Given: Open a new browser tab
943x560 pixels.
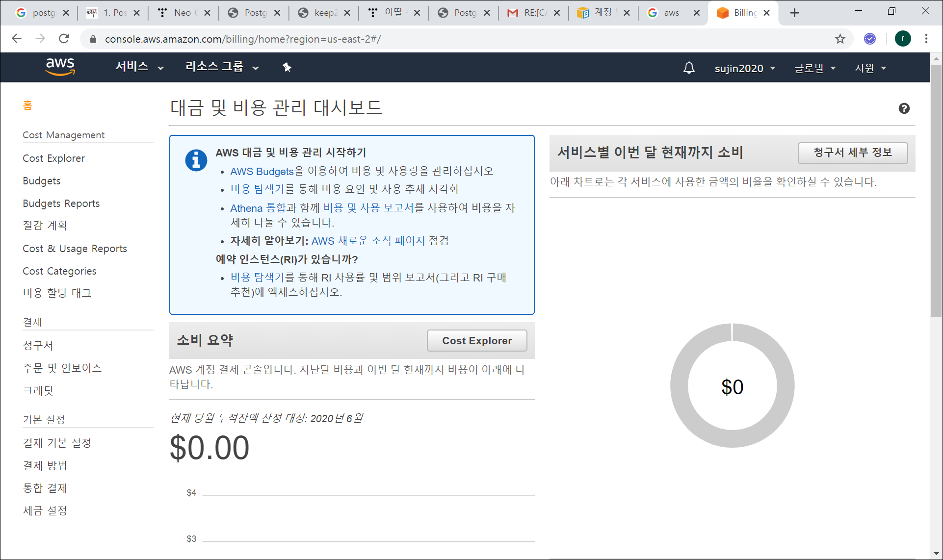Looking at the screenshot, I should pos(794,13).
